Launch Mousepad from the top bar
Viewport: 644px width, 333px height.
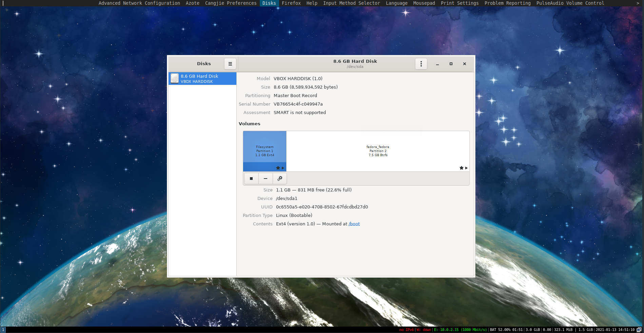(x=424, y=3)
